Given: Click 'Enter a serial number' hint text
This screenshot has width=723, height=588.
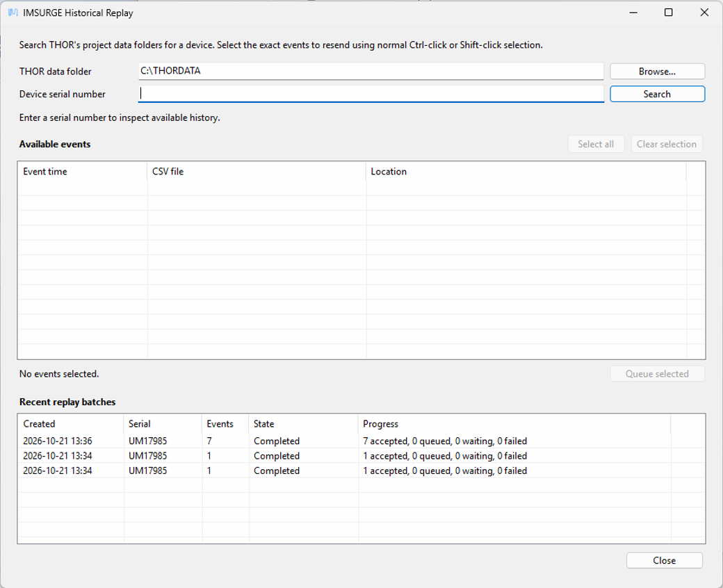Looking at the screenshot, I should point(120,117).
